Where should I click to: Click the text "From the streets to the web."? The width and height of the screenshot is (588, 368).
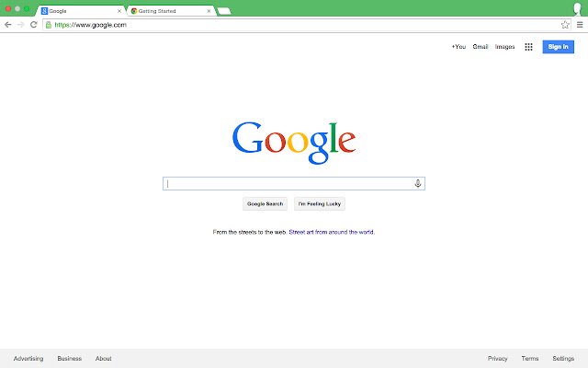point(250,232)
